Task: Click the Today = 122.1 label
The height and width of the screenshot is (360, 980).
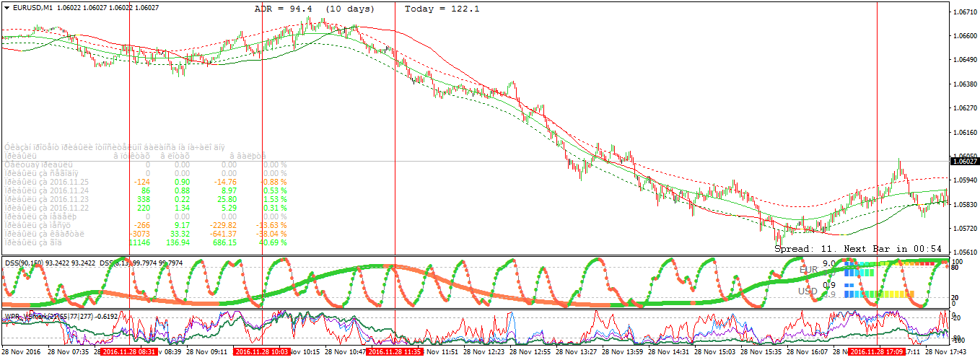Action: pyautogui.click(x=442, y=9)
